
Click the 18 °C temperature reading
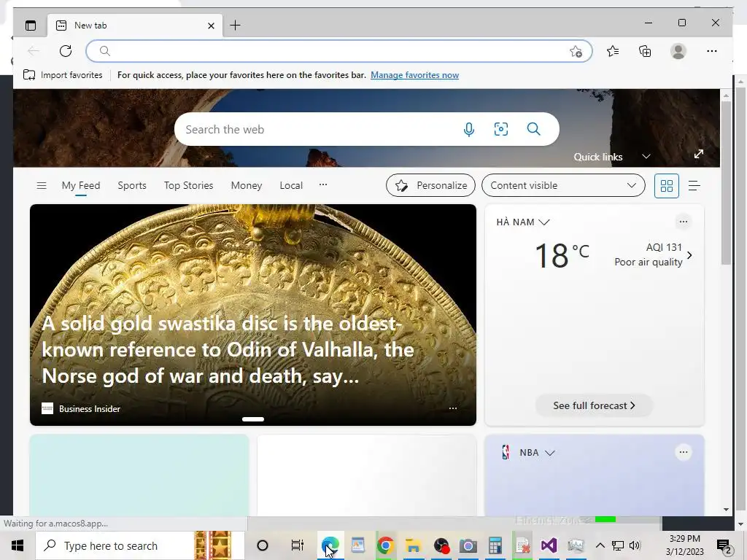562,255
